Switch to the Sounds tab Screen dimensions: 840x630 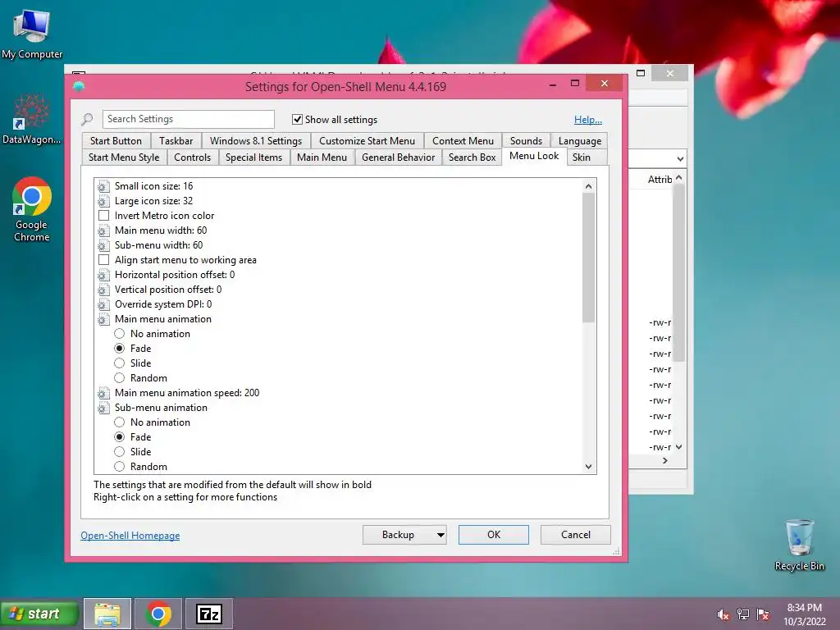pyautogui.click(x=526, y=141)
